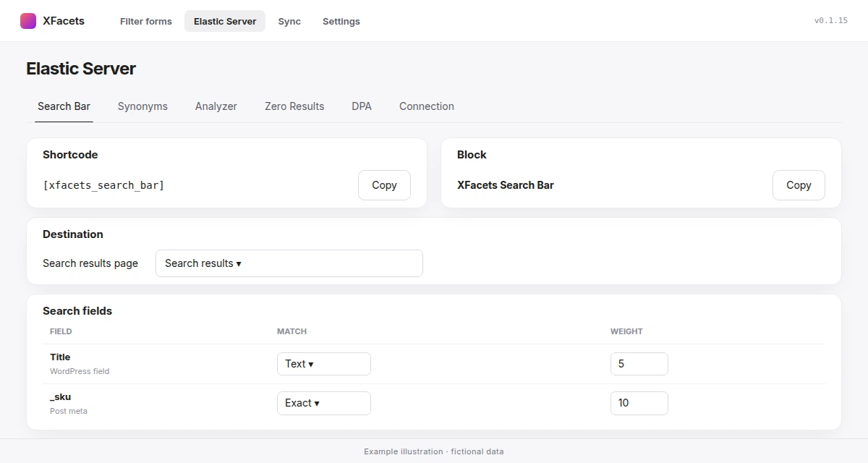The height and width of the screenshot is (463, 868).
Task: Click the Destination section heading
Action: coord(73,234)
